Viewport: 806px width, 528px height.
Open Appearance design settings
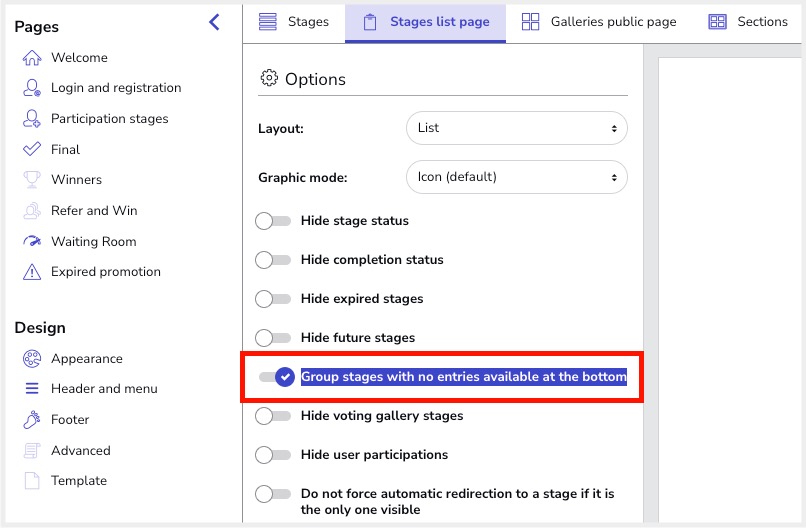tap(86, 359)
